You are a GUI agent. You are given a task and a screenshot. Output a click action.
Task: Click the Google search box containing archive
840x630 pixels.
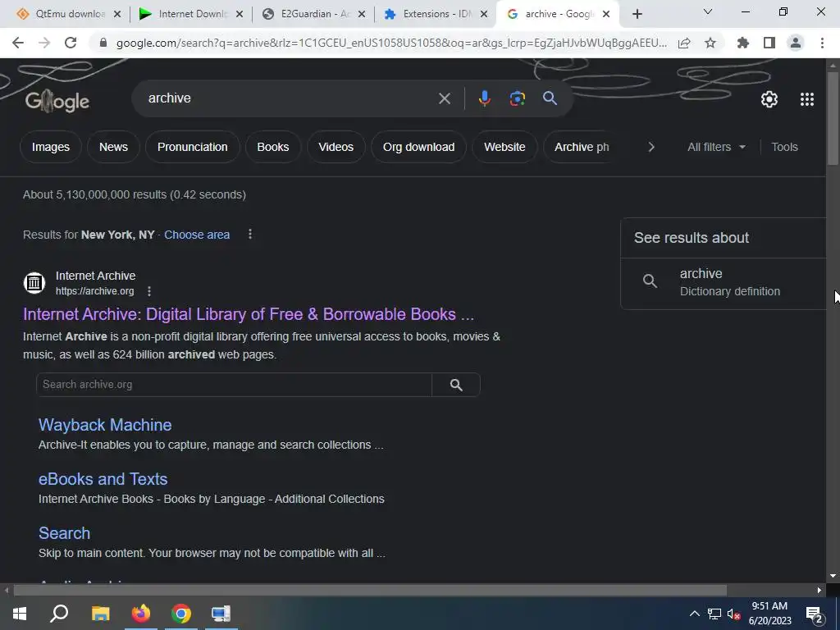[290, 98]
